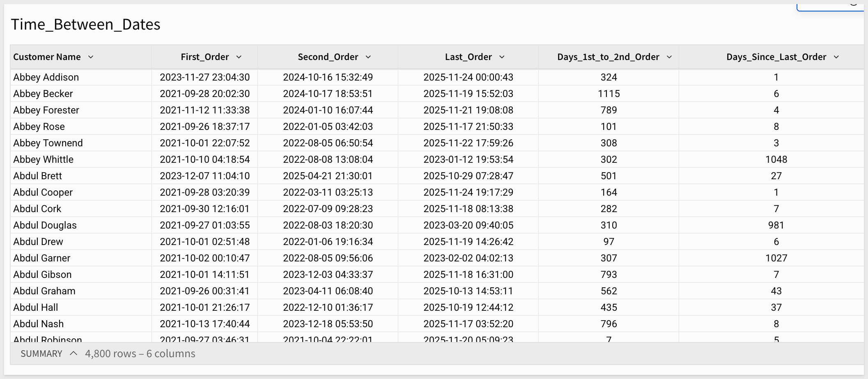Select the Abbey Addison name cell
The image size is (868, 379).
(x=46, y=77)
